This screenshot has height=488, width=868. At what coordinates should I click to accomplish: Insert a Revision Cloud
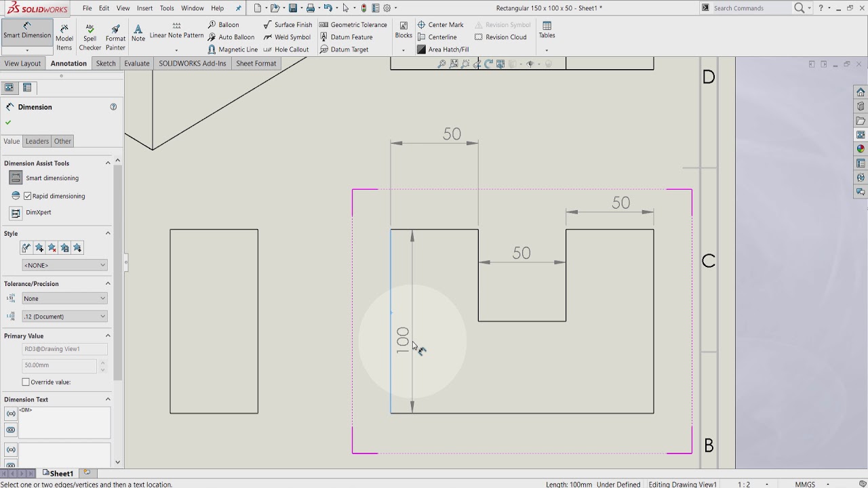[500, 37]
